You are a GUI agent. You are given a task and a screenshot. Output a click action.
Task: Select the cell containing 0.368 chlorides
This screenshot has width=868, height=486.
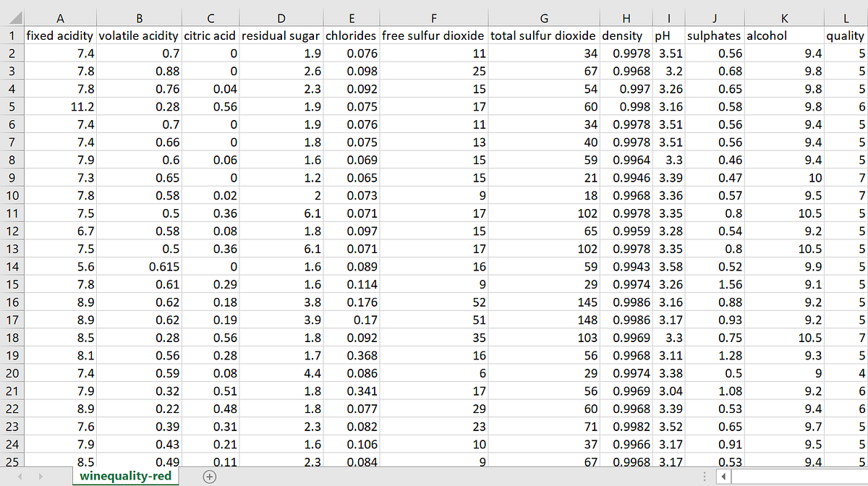(x=352, y=356)
